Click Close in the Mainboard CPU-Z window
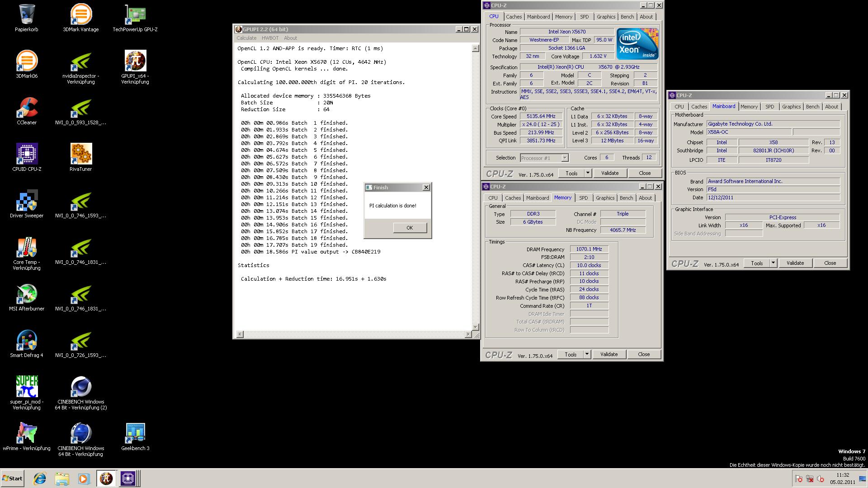The image size is (868, 488). 830,263
